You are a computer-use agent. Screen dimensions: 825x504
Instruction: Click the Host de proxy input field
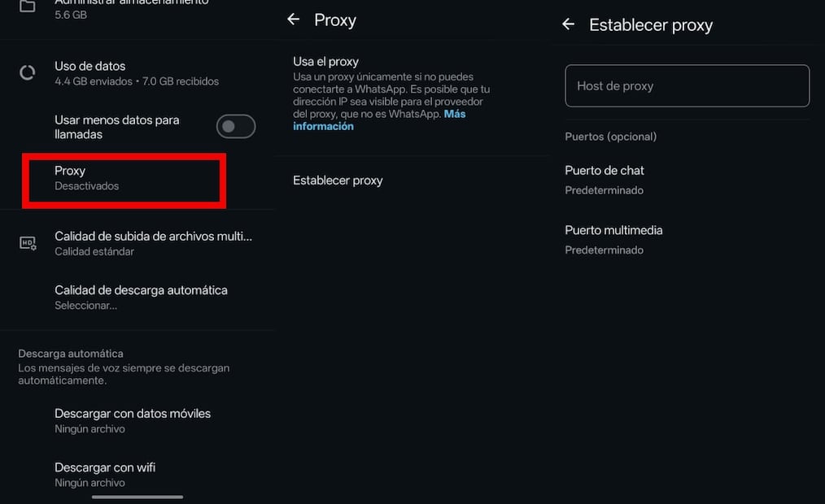(x=686, y=85)
